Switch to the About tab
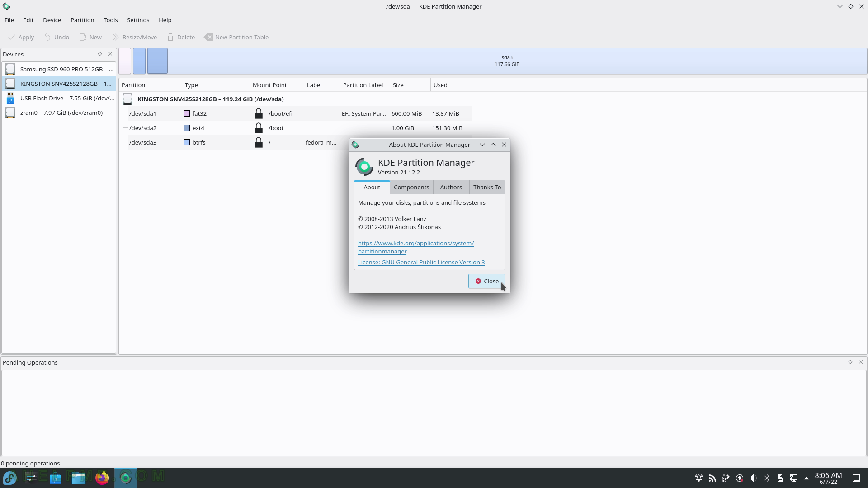The image size is (868, 488). tap(372, 187)
